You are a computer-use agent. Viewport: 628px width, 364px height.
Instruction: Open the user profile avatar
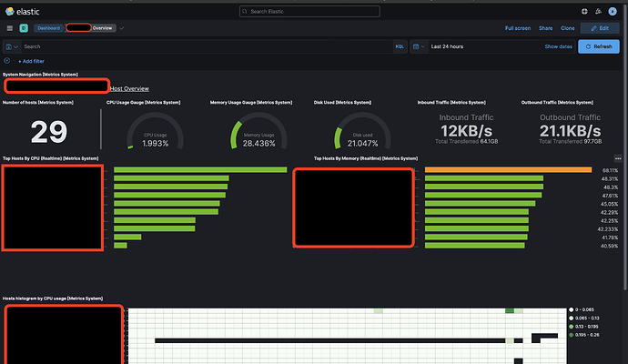[x=613, y=12]
